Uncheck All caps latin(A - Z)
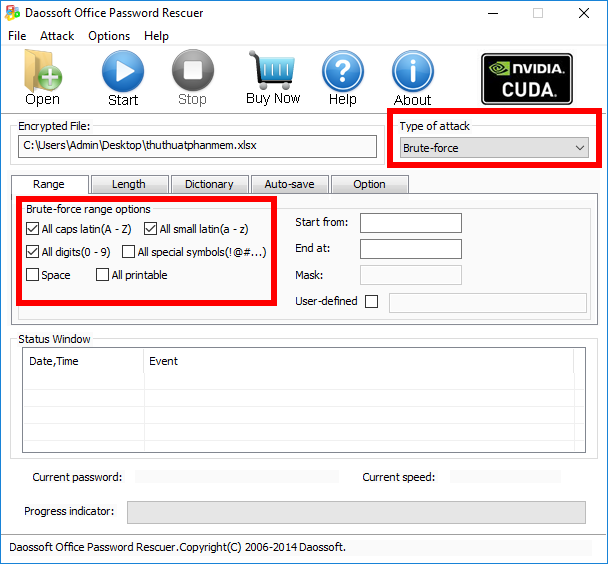The height and width of the screenshot is (564, 608). tap(33, 229)
